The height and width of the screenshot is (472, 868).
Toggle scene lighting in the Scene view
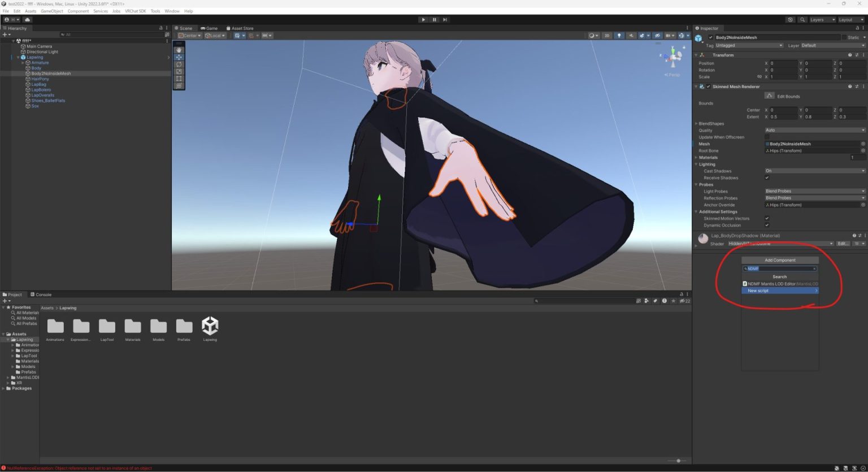pos(619,35)
